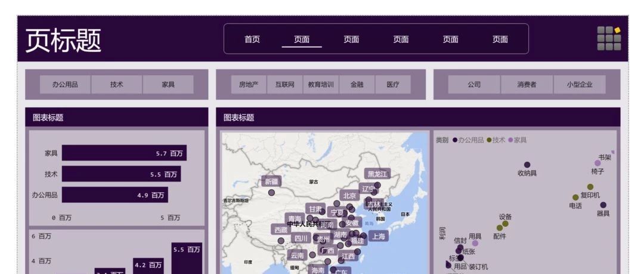Toggle the 房地产 industry filter

(x=249, y=84)
